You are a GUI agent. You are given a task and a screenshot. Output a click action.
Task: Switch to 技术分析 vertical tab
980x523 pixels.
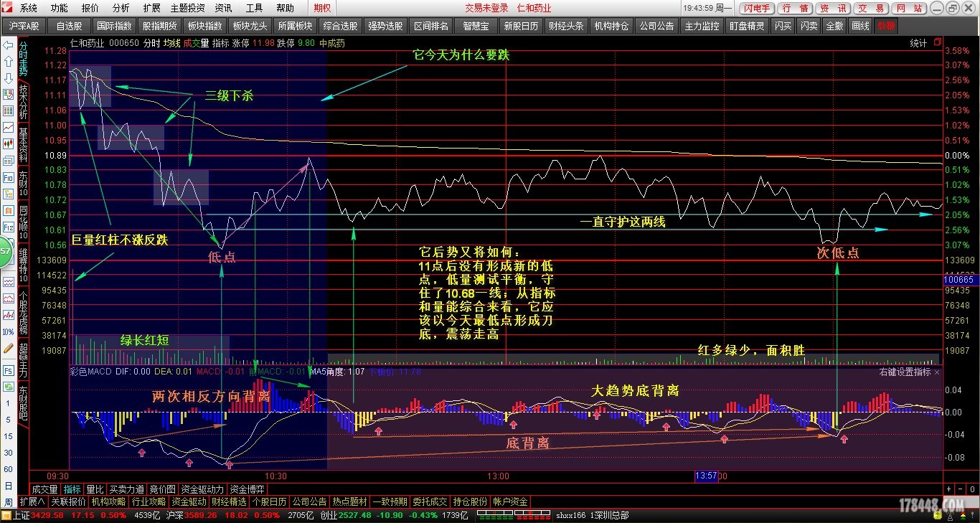(23, 101)
